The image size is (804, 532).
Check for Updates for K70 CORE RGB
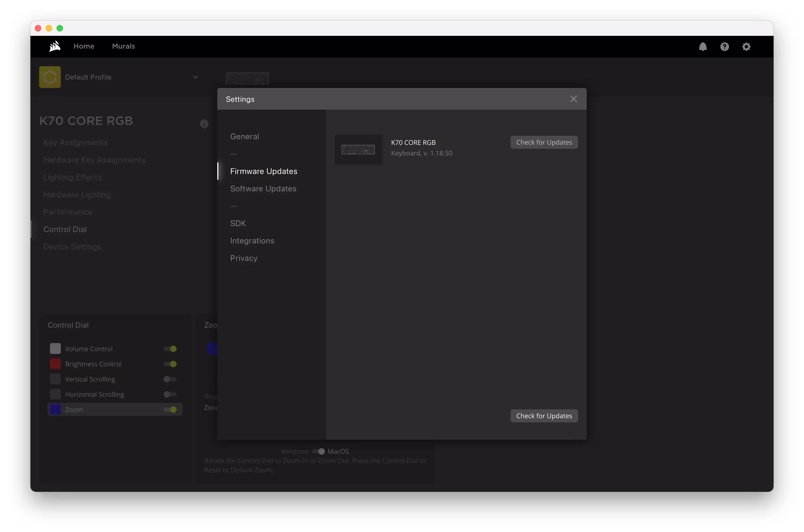544,142
